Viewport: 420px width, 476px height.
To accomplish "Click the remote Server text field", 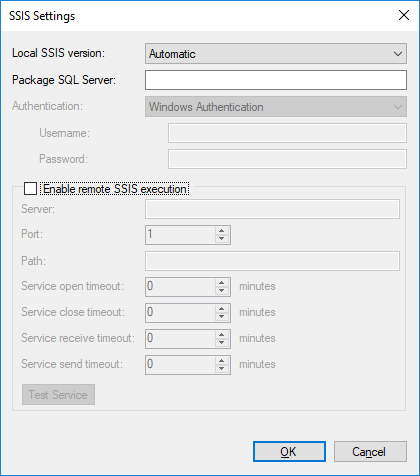I will (x=272, y=209).
